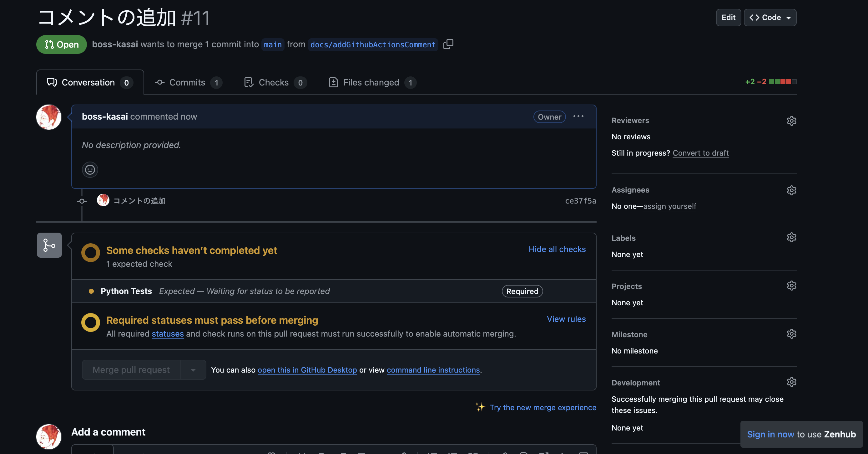The width and height of the screenshot is (868, 454).
Task: Copy the head branch name icon
Action: point(448,44)
